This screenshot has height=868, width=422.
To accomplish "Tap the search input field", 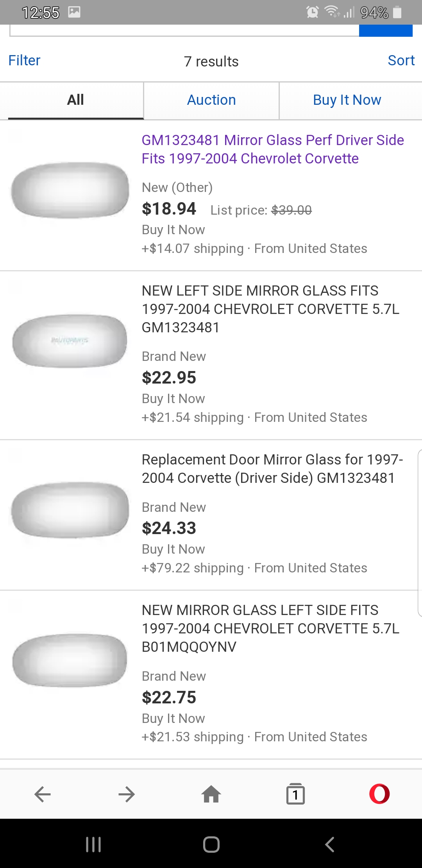I will coord(184,30).
